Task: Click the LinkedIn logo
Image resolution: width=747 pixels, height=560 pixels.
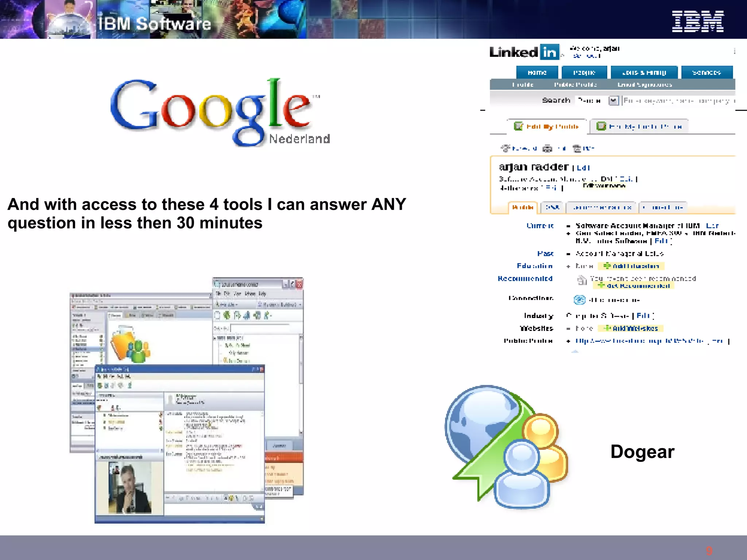Action: tap(524, 52)
